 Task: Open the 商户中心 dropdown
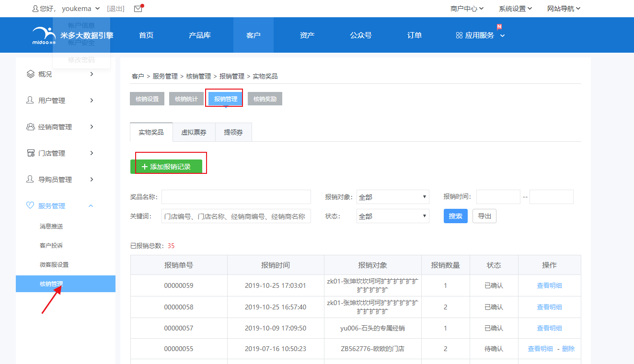click(x=467, y=9)
